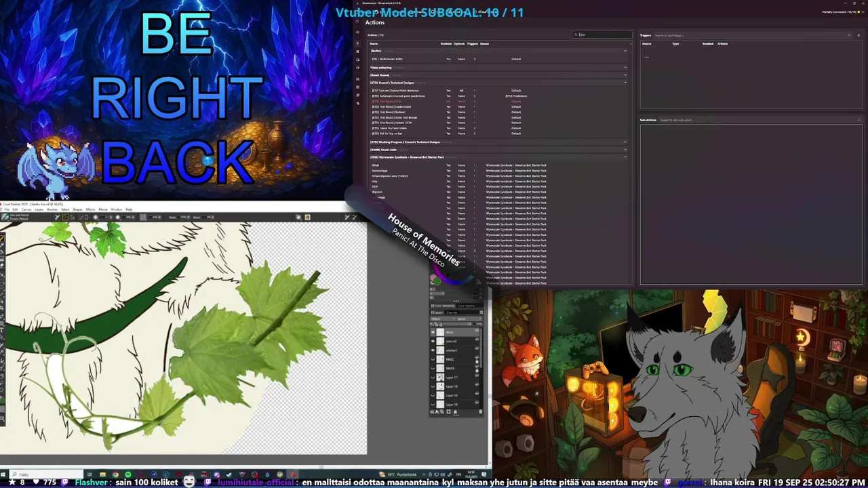
Task: Expand the [RANK] Social Links group
Action: pyautogui.click(x=625, y=150)
